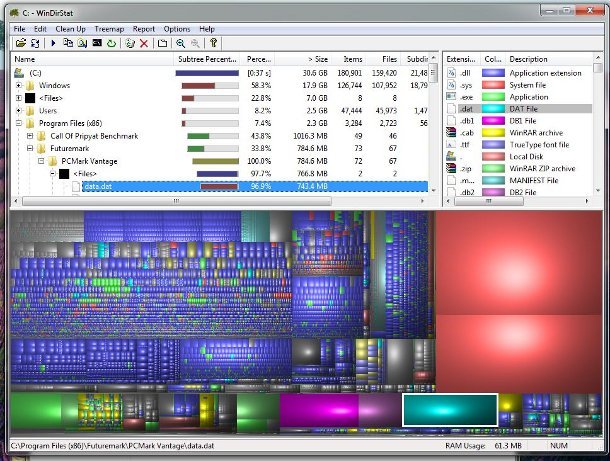Screen dimensions: 610x461
Task: Expand the Users folder node
Action: 18,111
